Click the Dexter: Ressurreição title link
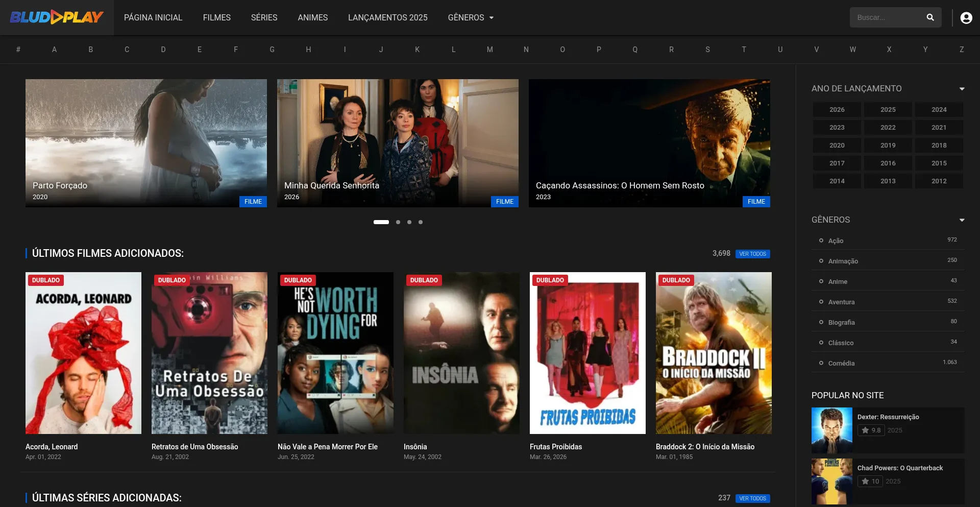The height and width of the screenshot is (507, 980). pos(888,417)
